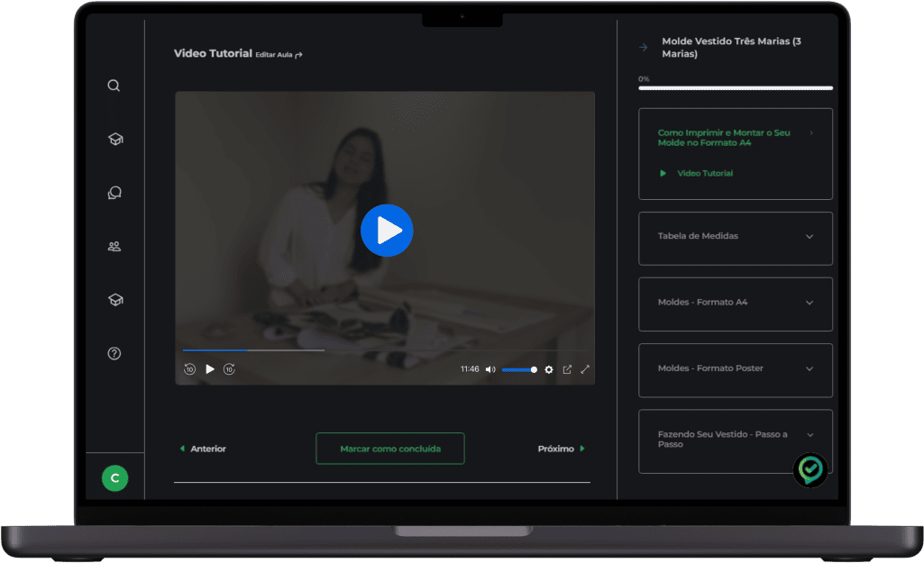The image size is (924, 563).
Task: Click the Video Tutorial page heading
Action: 213,53
